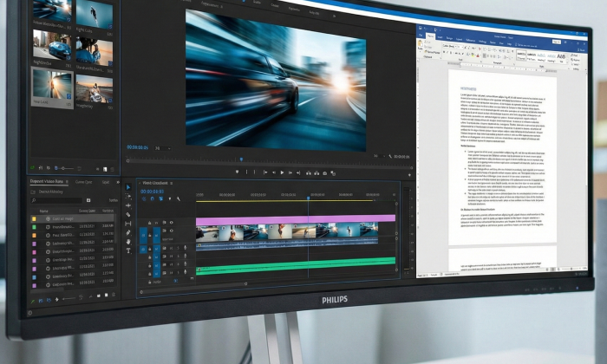Click the Mark In button
This screenshot has height=364, width=607.
coord(246,172)
